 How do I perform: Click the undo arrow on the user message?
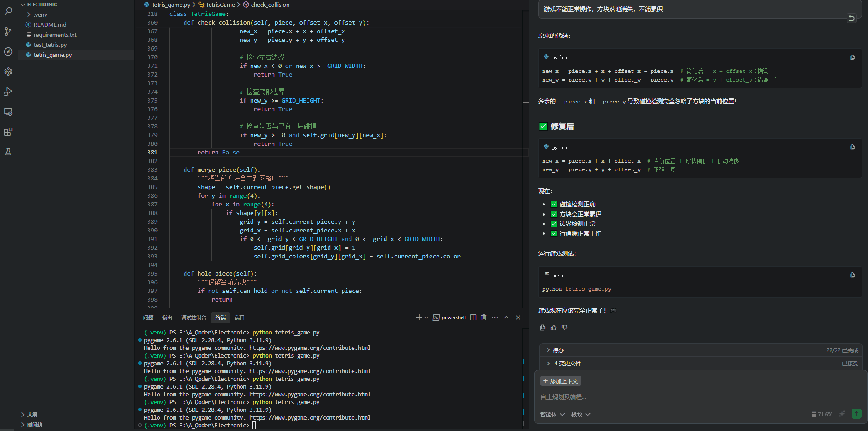(x=851, y=18)
